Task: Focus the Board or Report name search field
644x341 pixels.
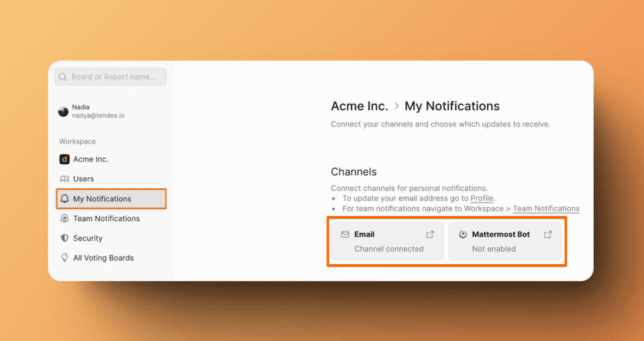Action: [113, 77]
